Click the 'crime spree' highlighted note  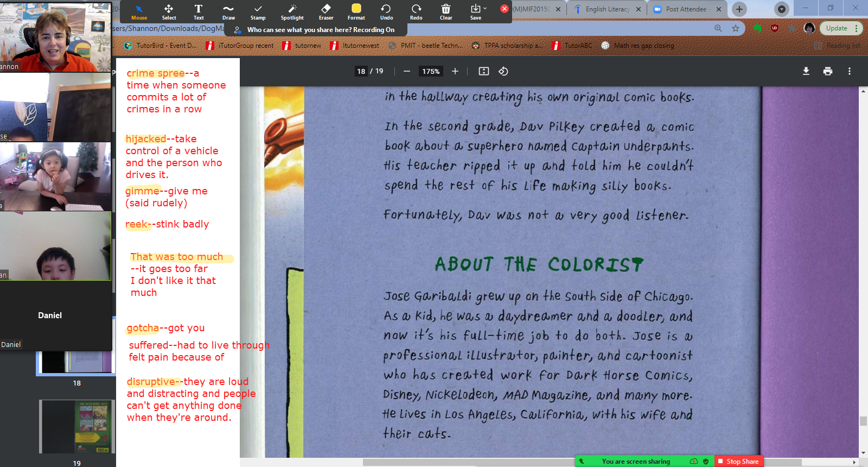156,73
